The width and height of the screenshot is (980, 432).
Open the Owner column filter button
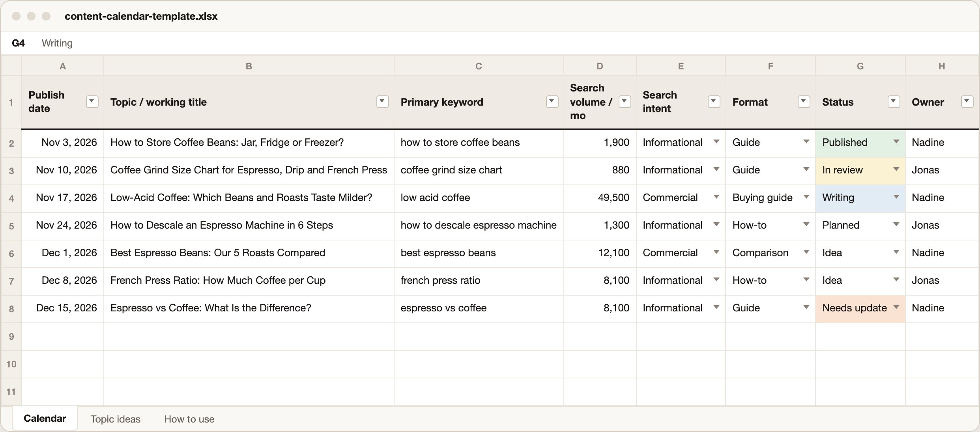pyautogui.click(x=967, y=102)
